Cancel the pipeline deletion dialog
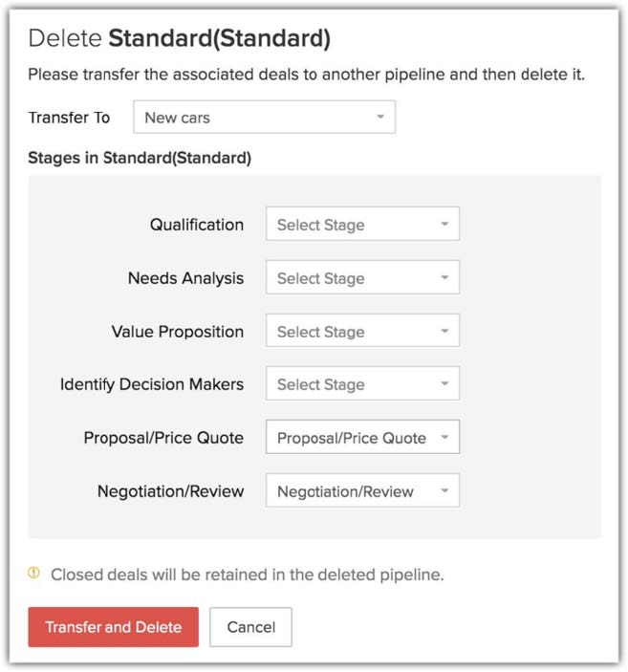Image resolution: width=628 pixels, height=672 pixels. [x=250, y=627]
